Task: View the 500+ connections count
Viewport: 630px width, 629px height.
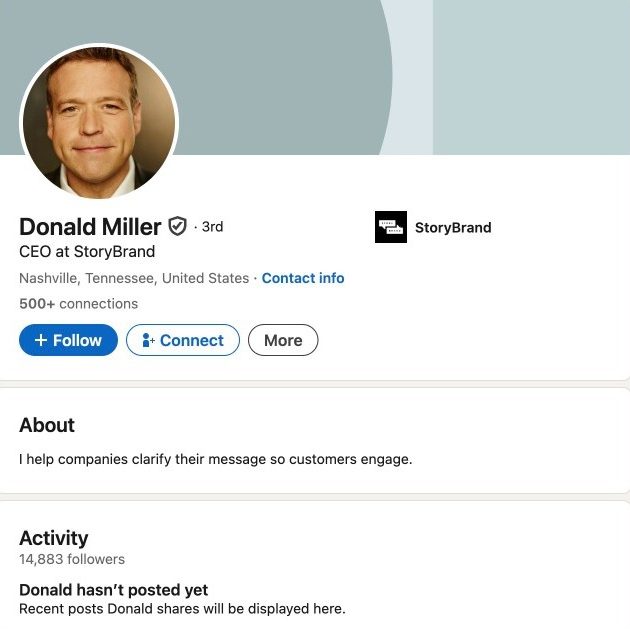Action: [x=78, y=304]
